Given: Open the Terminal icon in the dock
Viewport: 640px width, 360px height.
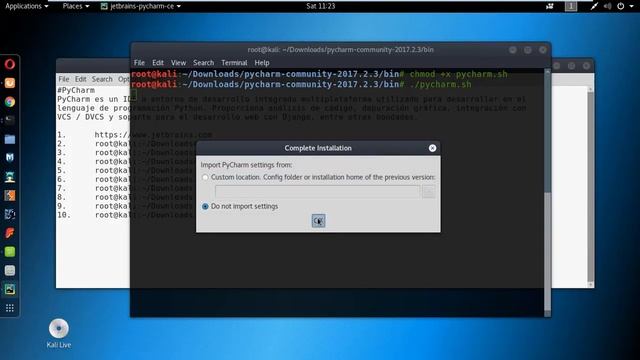Looking at the screenshot, I should [10, 120].
